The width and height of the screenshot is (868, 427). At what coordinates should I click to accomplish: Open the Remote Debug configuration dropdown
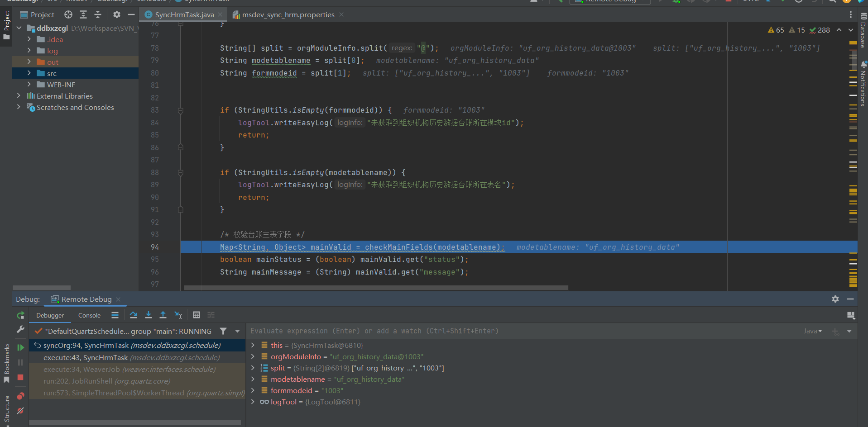tap(609, 2)
